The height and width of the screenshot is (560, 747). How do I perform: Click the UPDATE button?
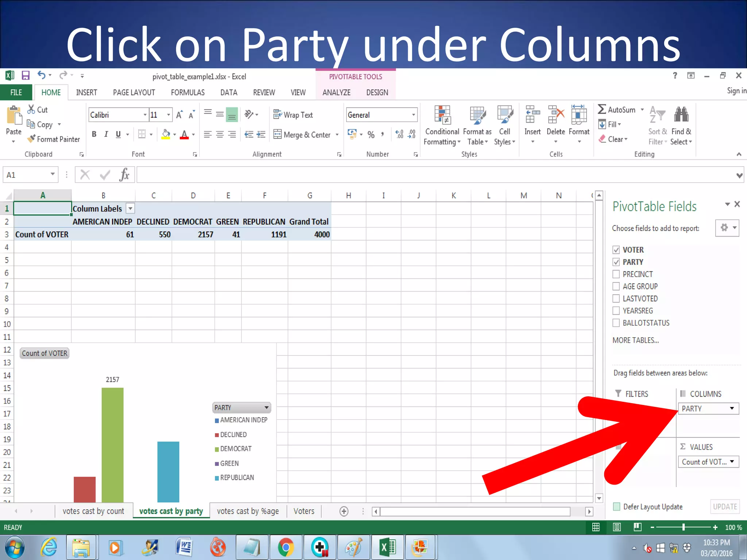[725, 506]
